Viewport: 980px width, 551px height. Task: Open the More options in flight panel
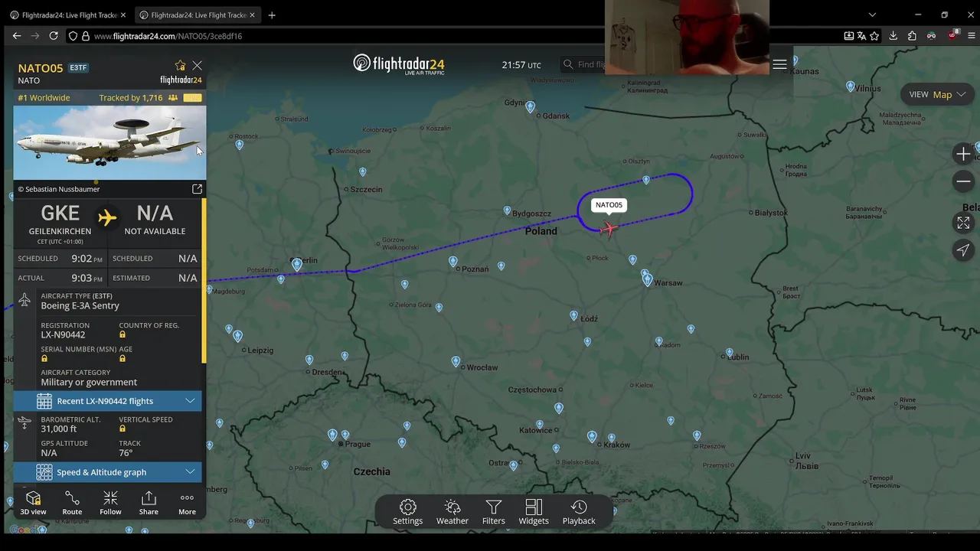pyautogui.click(x=187, y=503)
